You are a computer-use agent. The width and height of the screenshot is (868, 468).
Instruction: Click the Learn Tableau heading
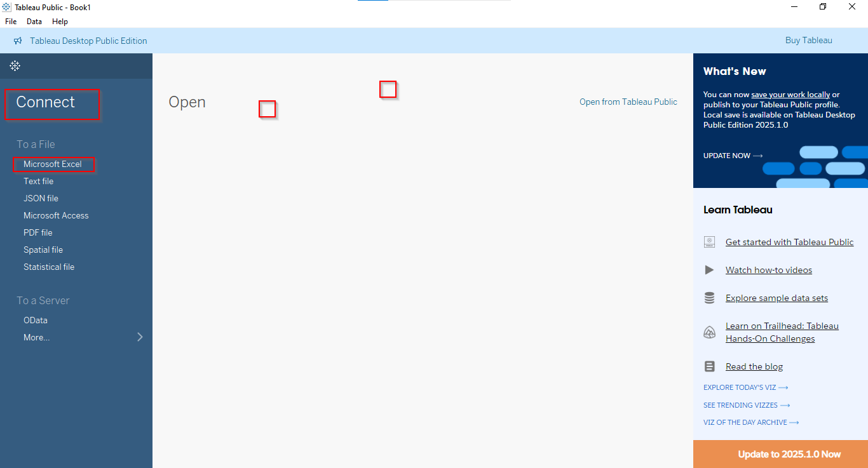click(x=738, y=210)
